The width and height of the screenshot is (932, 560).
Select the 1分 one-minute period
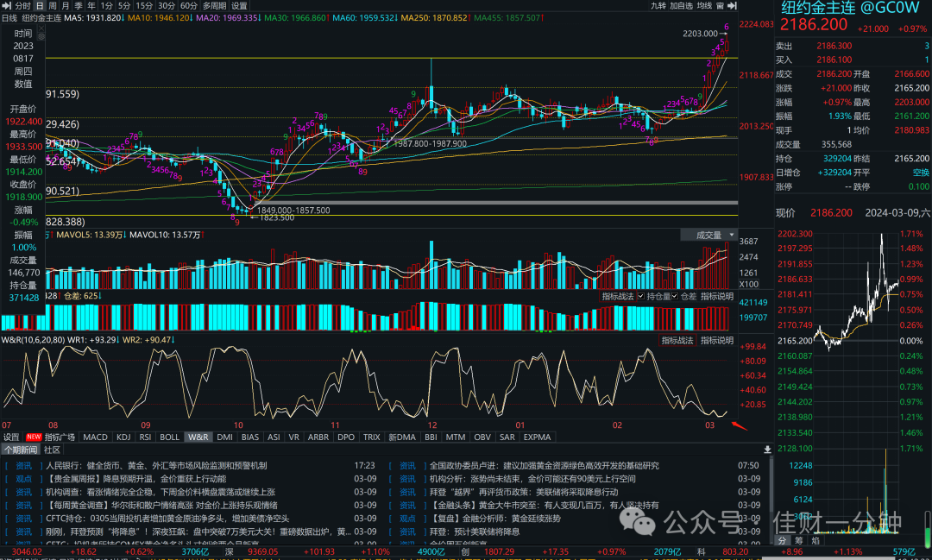(106, 5)
